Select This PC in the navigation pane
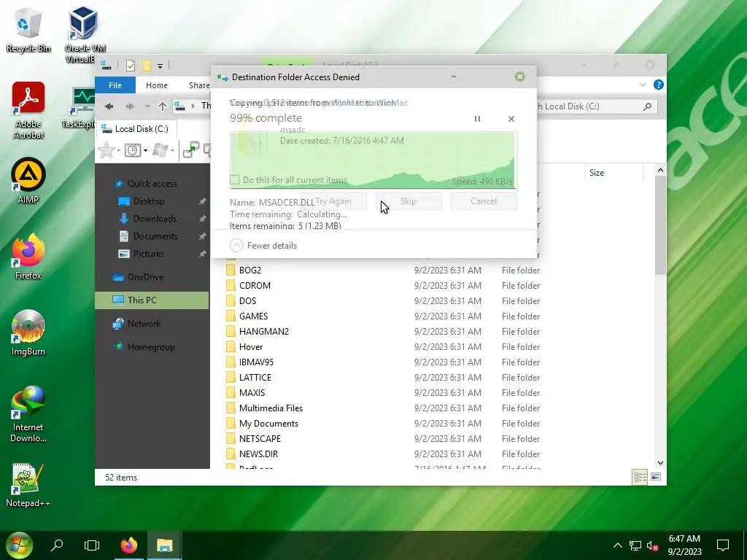 (152, 300)
